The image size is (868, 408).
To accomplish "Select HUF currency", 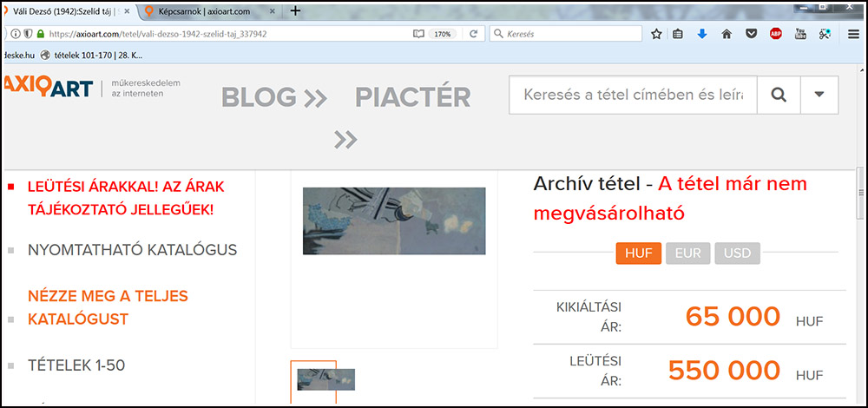I will (638, 253).
